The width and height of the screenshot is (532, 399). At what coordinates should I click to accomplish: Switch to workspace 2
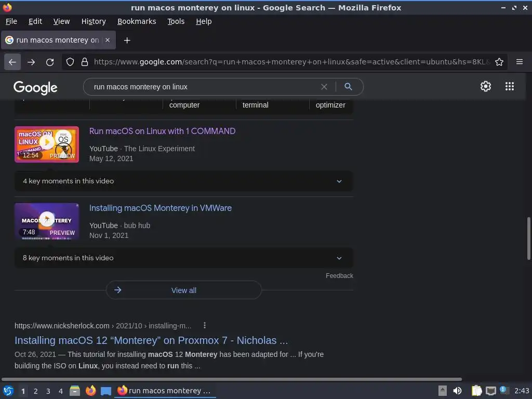pyautogui.click(x=36, y=391)
